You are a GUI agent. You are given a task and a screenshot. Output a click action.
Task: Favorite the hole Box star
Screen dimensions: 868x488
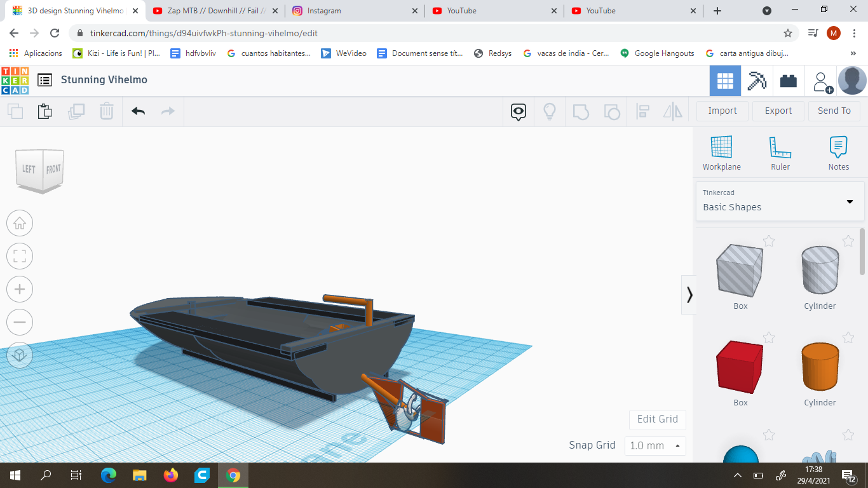tap(769, 241)
